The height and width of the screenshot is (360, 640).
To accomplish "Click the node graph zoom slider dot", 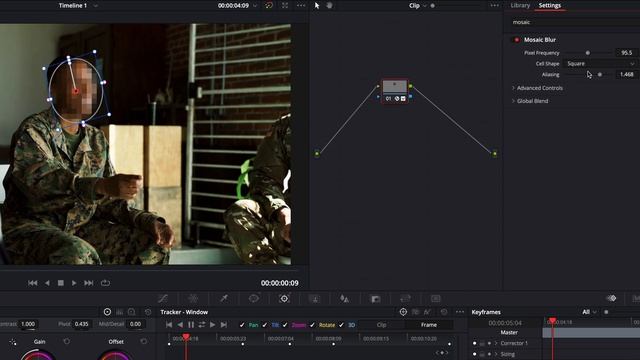I will point(433,6).
